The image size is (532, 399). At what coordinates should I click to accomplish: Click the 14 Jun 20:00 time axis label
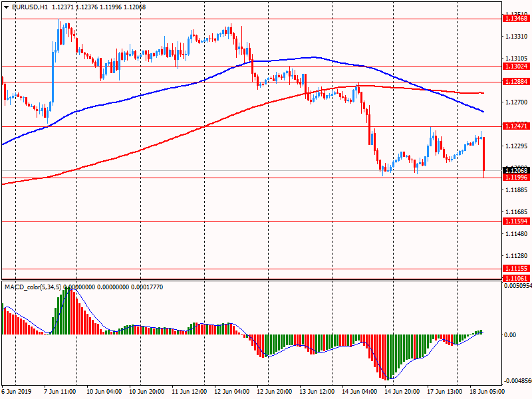(402, 392)
